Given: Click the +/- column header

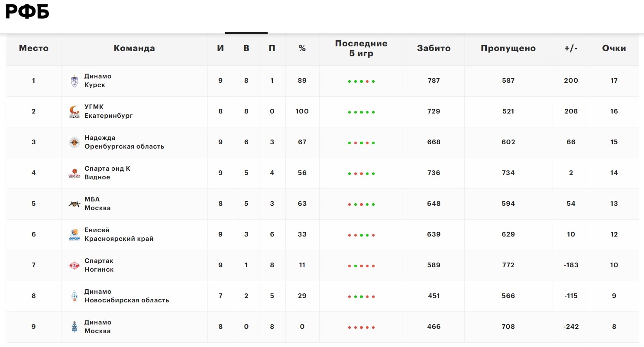Looking at the screenshot, I should (571, 49).
